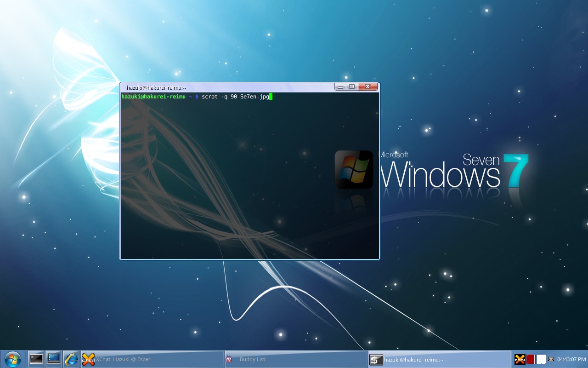Click the 04:43:07 PM taskbar clock

[x=571, y=359]
